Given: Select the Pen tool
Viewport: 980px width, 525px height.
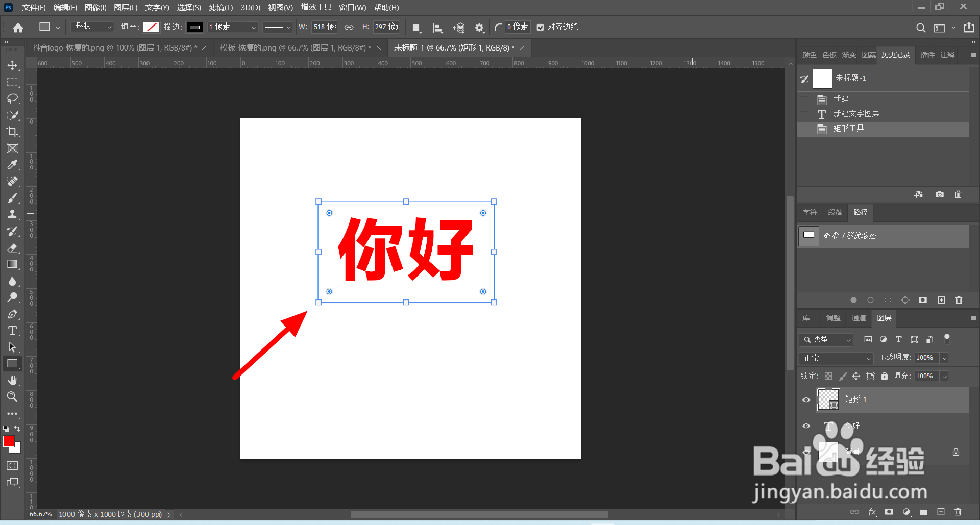Looking at the screenshot, I should point(12,314).
